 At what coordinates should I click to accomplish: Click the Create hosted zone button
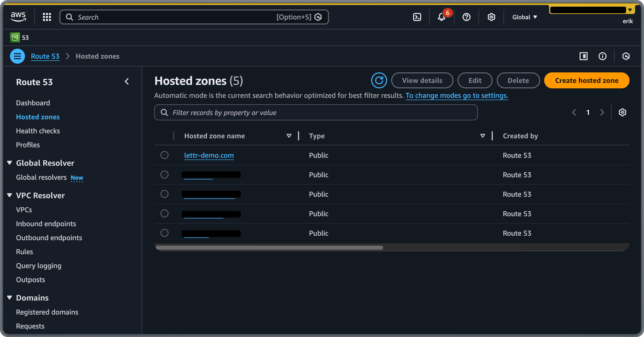[x=587, y=80]
